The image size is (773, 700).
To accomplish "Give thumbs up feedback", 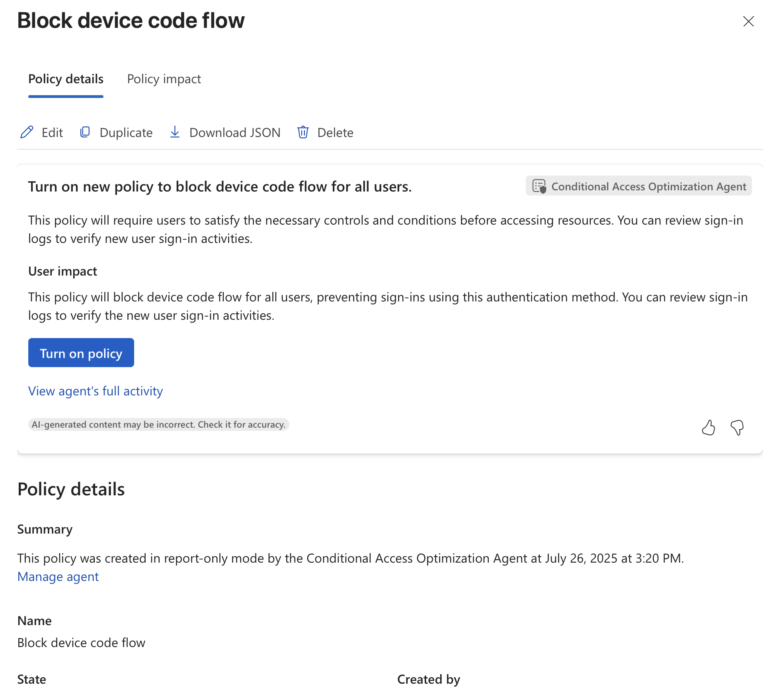I will coord(708,428).
